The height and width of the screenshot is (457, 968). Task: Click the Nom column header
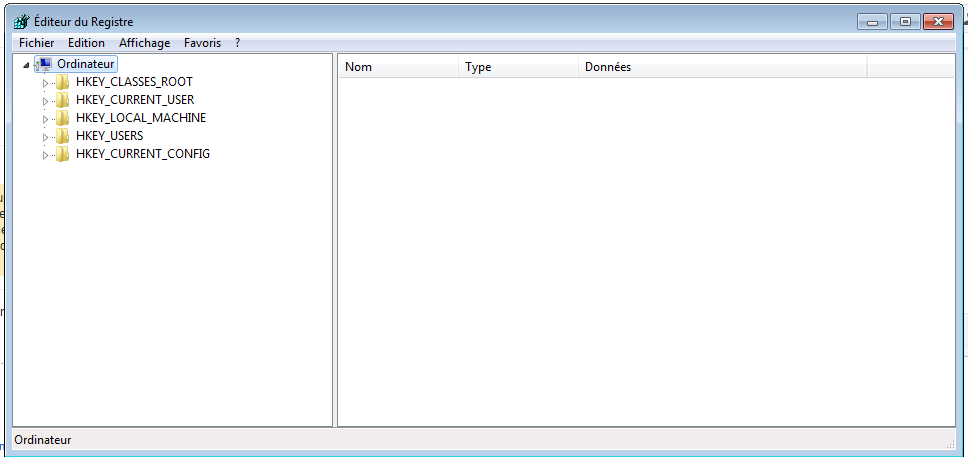pos(399,67)
